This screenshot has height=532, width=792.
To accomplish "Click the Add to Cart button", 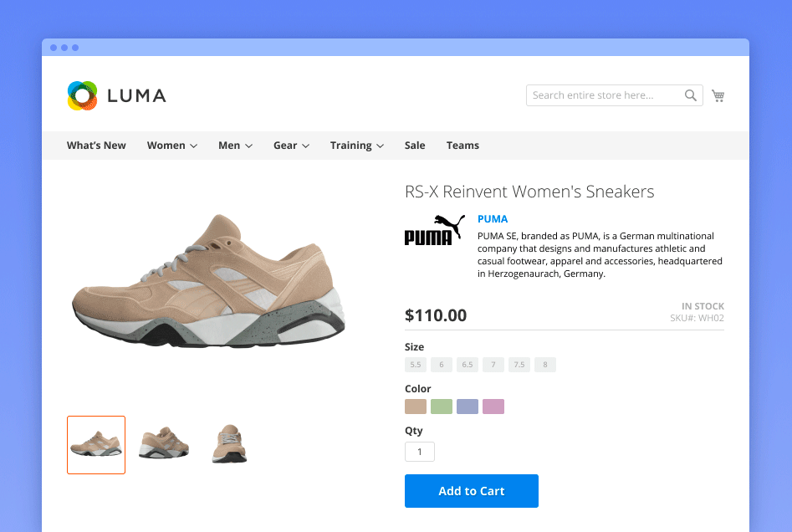I will pyautogui.click(x=471, y=491).
